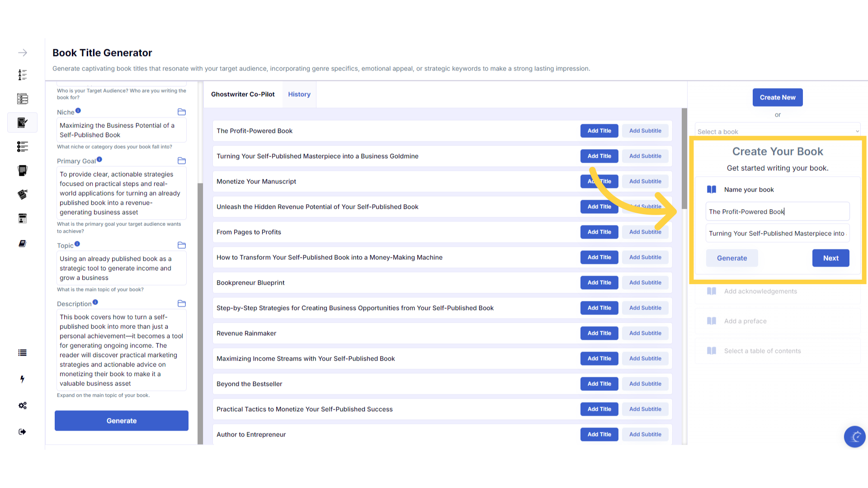868x488 pixels.
Task: Click the folder icon beside Description
Action: pyautogui.click(x=182, y=304)
